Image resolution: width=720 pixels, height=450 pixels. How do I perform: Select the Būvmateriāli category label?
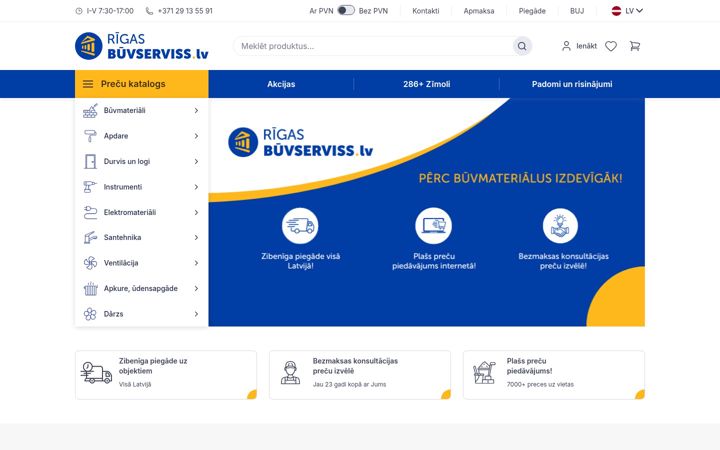pyautogui.click(x=124, y=111)
